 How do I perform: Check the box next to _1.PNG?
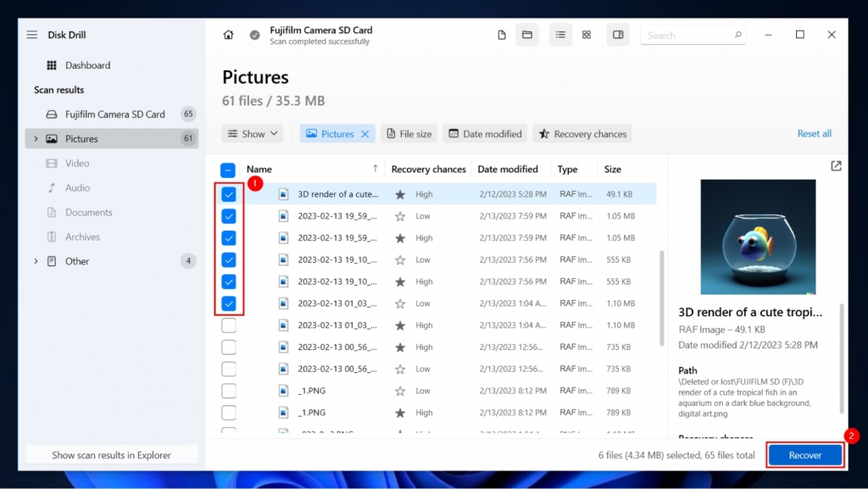228,391
